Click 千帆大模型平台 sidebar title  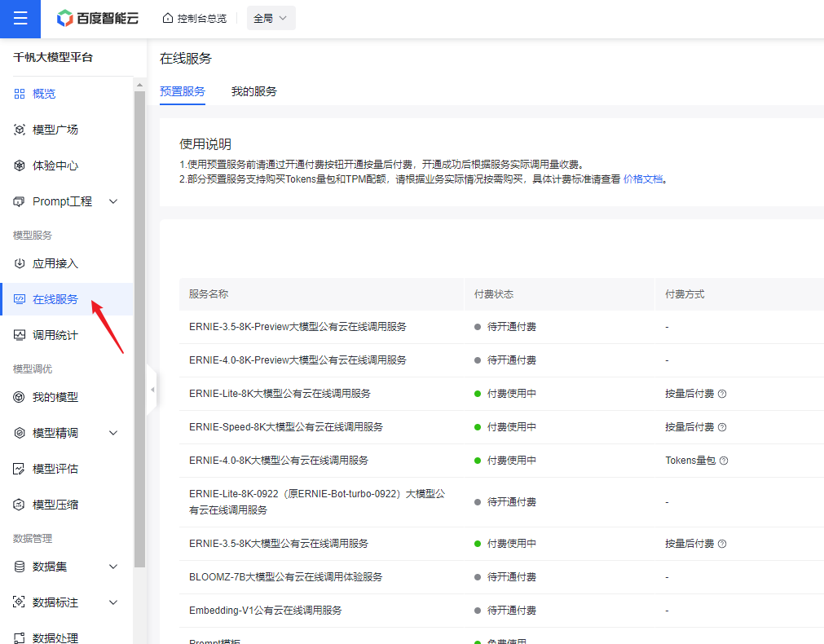point(52,57)
